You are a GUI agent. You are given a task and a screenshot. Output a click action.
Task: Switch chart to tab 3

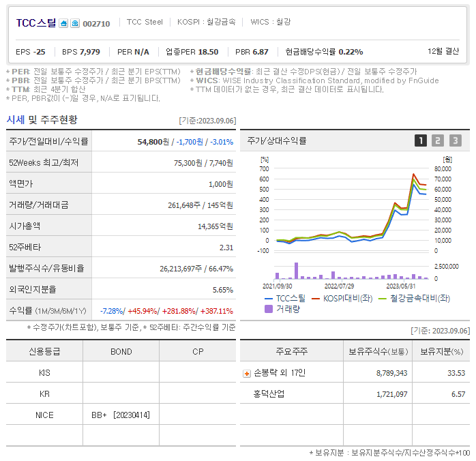pos(456,140)
